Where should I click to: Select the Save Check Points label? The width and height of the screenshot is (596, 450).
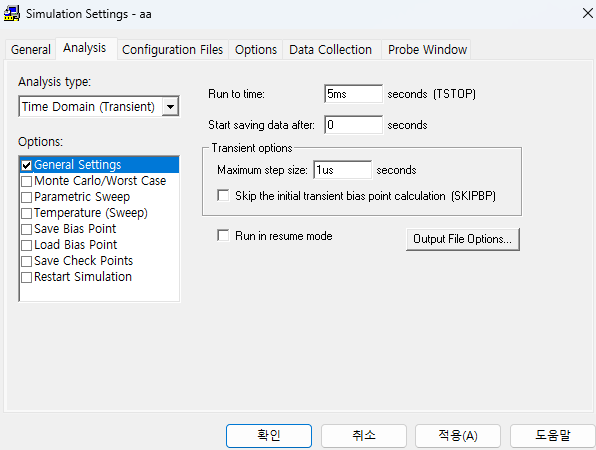[84, 261]
